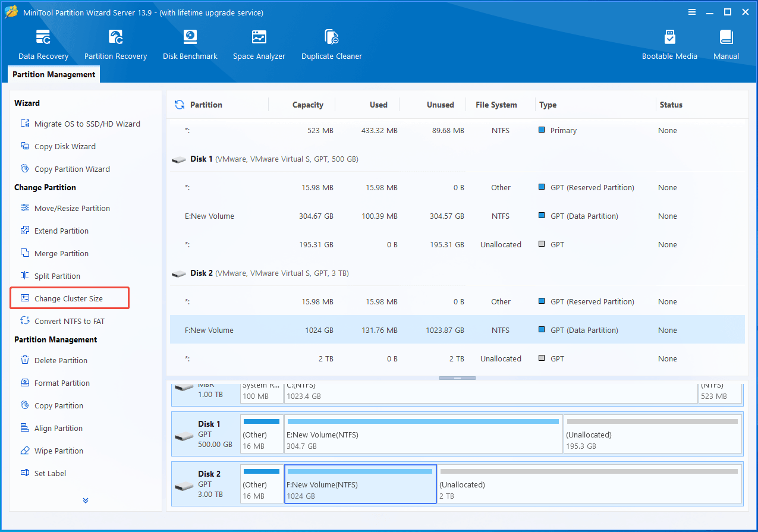The height and width of the screenshot is (532, 758).
Task: Select Disk 1 (Other) 16 MB block
Action: [x=262, y=434]
